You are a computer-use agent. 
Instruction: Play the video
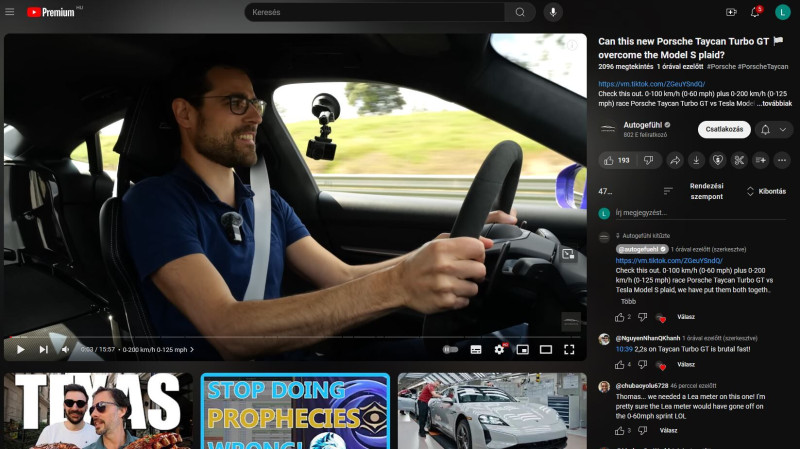pyautogui.click(x=20, y=350)
